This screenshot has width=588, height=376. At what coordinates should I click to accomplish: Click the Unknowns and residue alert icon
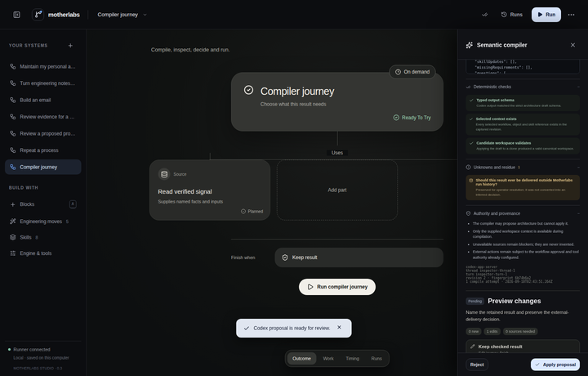[469, 168]
